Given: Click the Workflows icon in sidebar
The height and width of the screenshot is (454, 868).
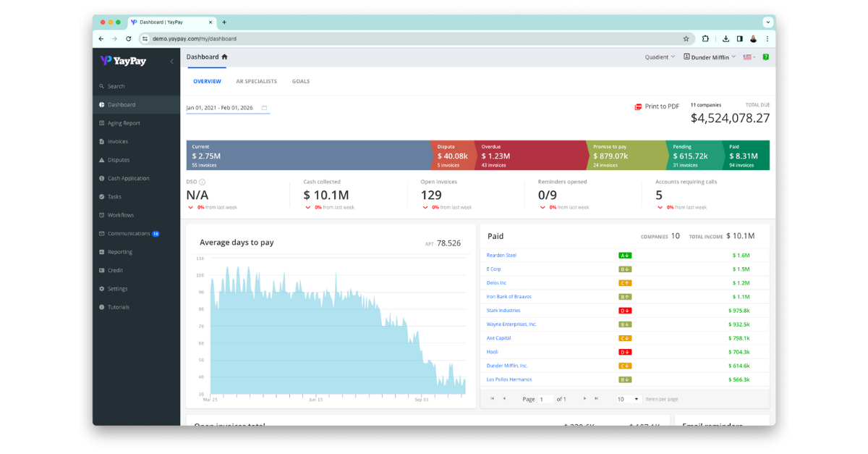Looking at the screenshot, I should (101, 215).
